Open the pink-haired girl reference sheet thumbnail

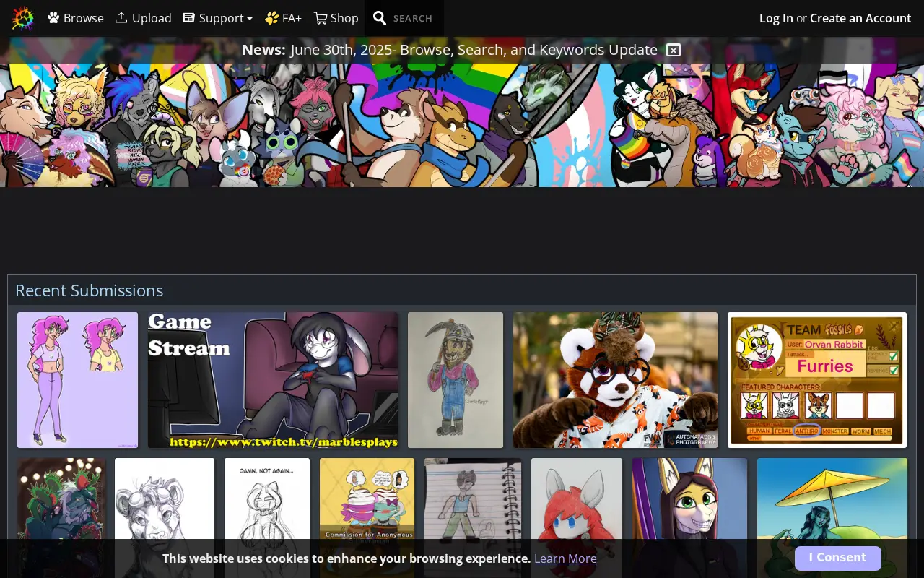(x=77, y=380)
